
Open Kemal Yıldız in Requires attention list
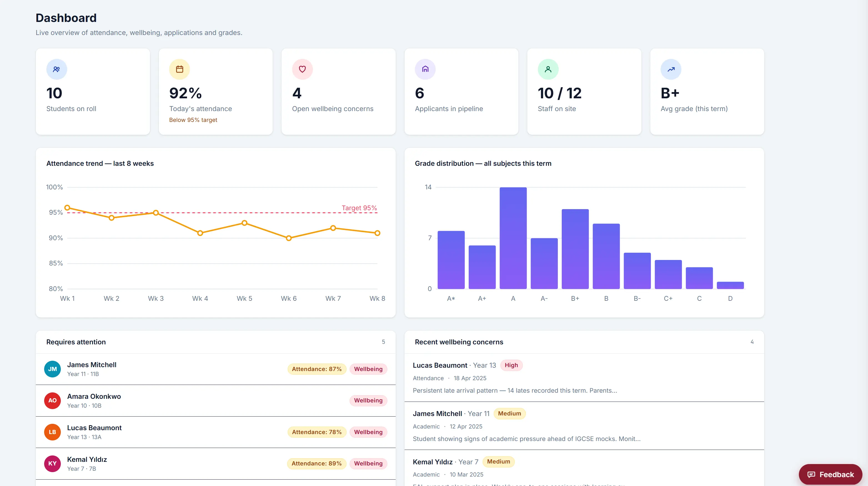pos(216,464)
